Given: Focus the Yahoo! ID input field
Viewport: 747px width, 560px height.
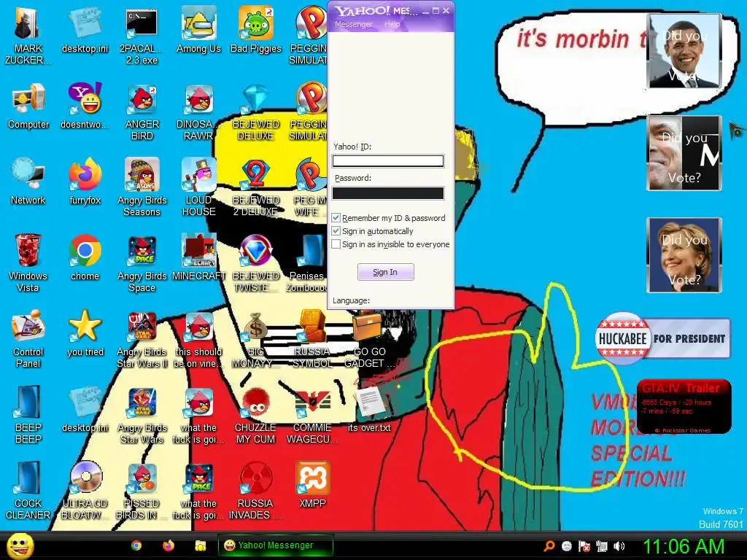Looking at the screenshot, I should [x=388, y=161].
